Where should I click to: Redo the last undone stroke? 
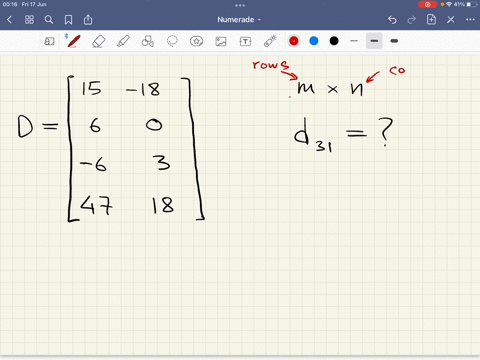tap(412, 20)
